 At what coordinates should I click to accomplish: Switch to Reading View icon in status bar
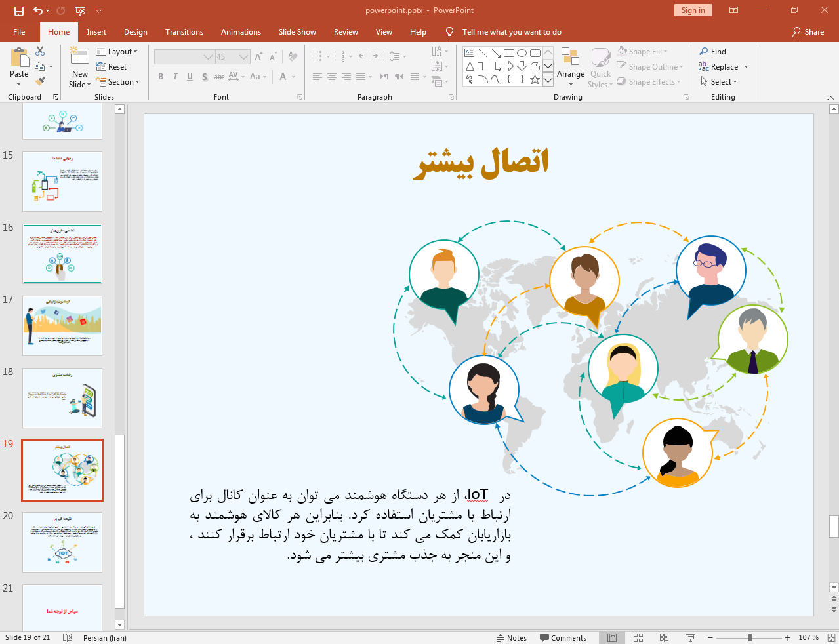[x=664, y=637]
